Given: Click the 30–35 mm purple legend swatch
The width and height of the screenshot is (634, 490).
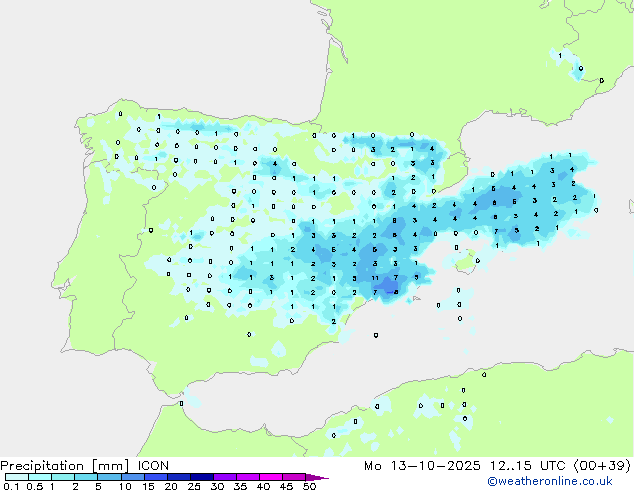Looking at the screenshot, I should tap(225, 477).
